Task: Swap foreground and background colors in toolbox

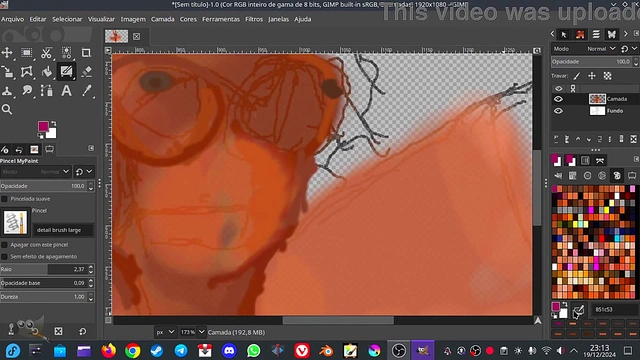Action: (53, 123)
